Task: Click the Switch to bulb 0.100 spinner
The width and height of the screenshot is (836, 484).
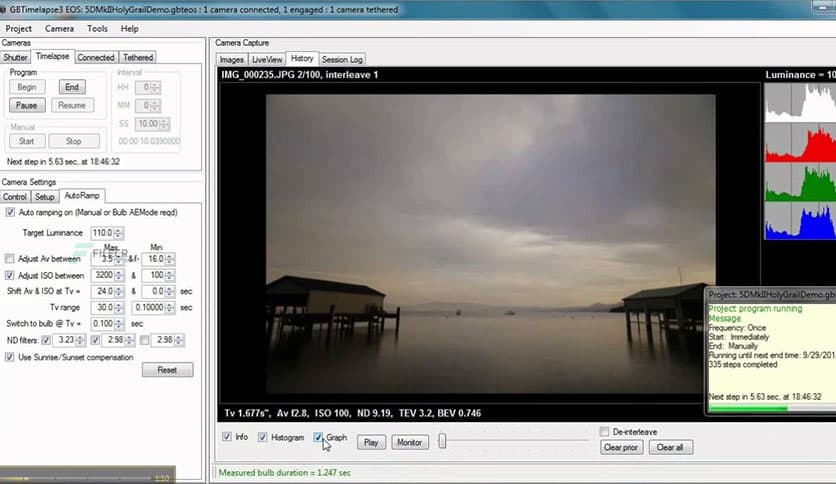Action: [x=118, y=324]
